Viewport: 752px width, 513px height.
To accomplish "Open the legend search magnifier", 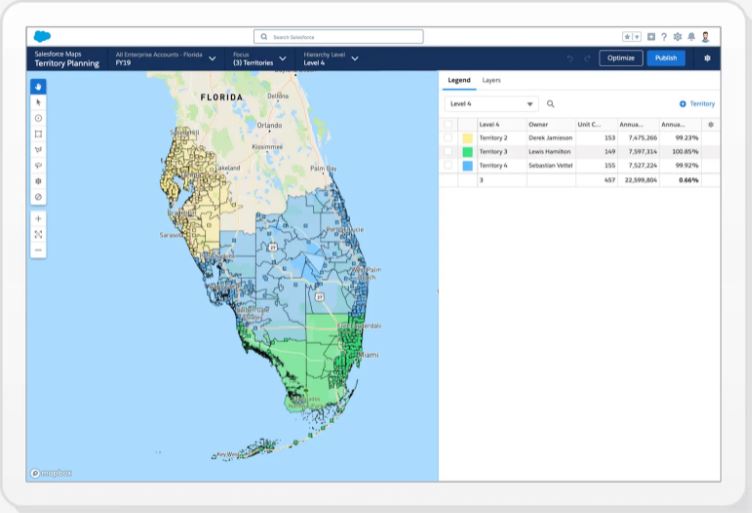I will 550,104.
